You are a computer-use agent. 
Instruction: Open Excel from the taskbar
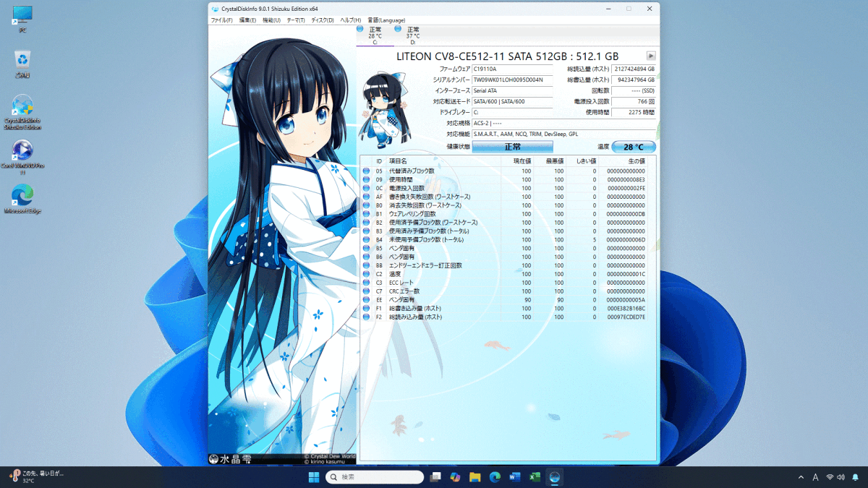[x=535, y=477]
